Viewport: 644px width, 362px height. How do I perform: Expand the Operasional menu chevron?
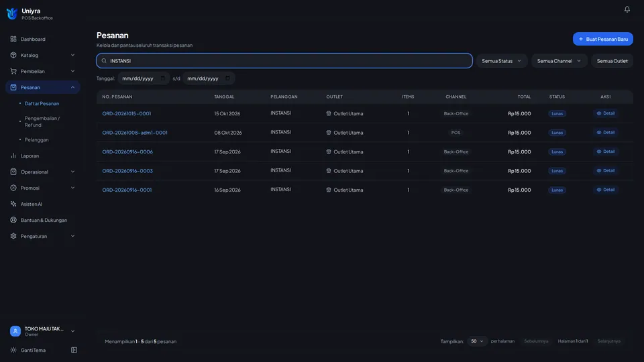(72, 172)
